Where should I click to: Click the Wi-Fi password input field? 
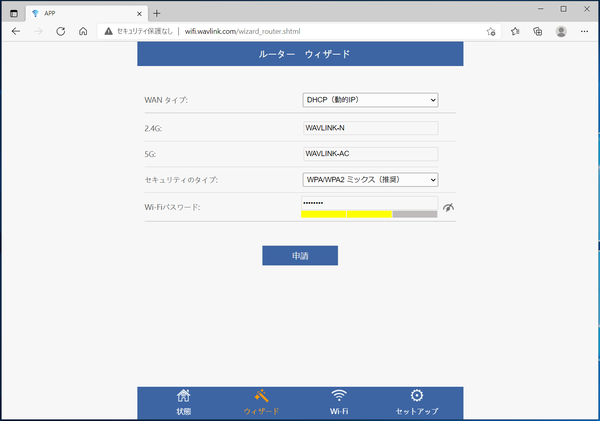(x=370, y=203)
